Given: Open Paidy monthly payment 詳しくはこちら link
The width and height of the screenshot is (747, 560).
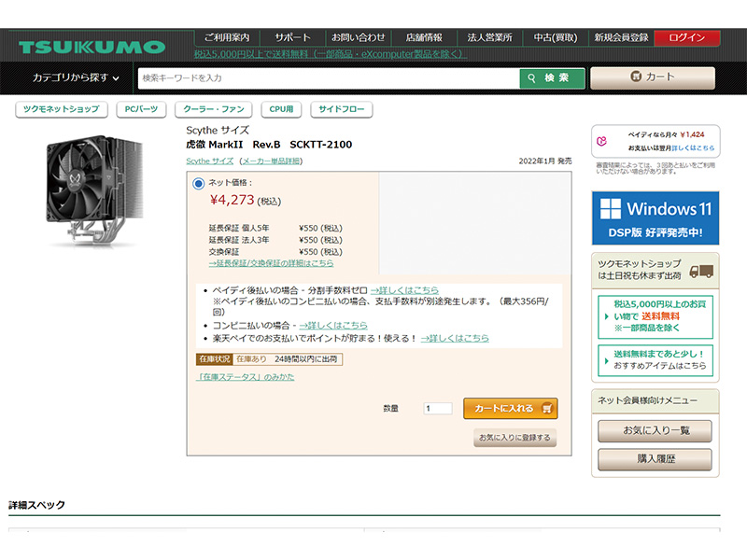Looking at the screenshot, I should coord(693,148).
